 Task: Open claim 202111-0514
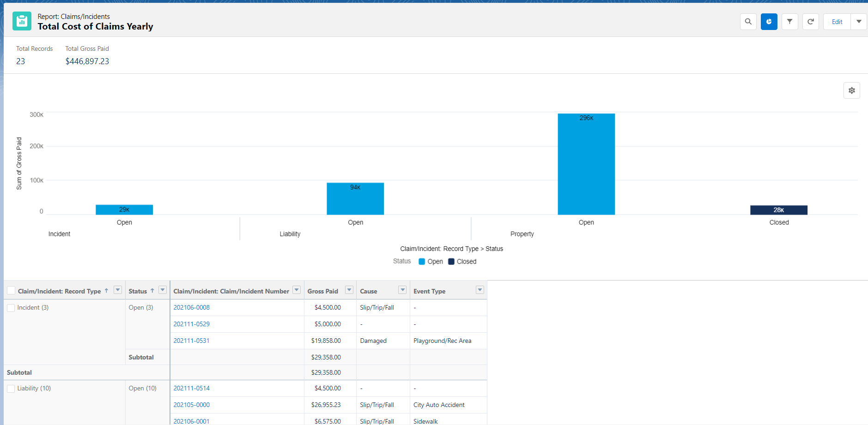(x=191, y=388)
